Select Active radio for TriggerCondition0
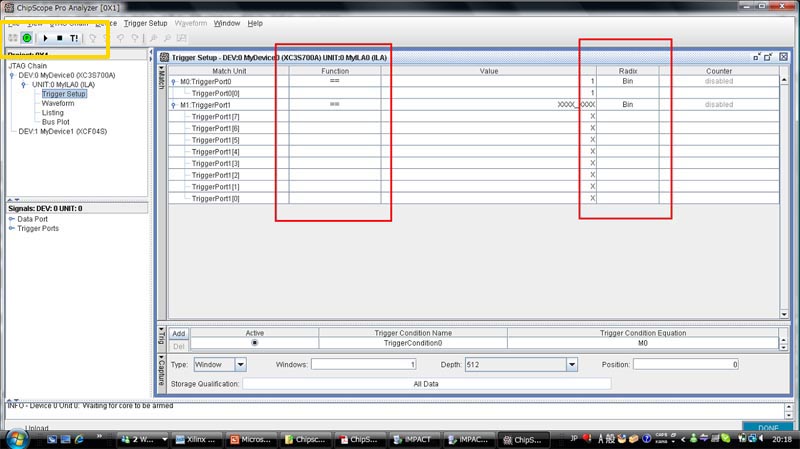The height and width of the screenshot is (449, 800). click(255, 343)
